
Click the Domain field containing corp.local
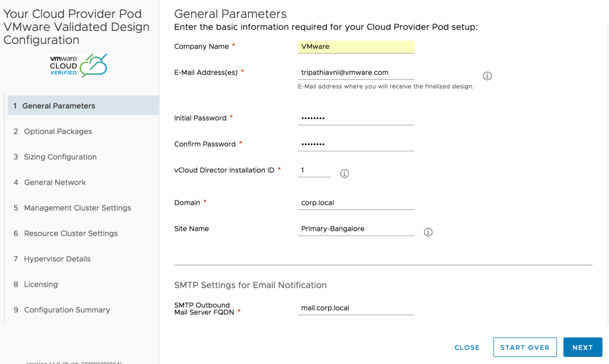click(x=356, y=203)
